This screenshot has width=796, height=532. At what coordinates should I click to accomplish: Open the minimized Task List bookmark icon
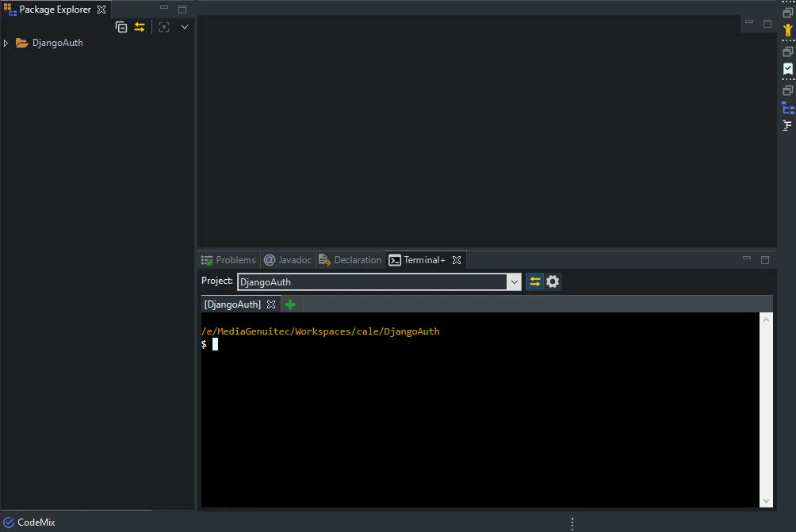click(x=787, y=69)
